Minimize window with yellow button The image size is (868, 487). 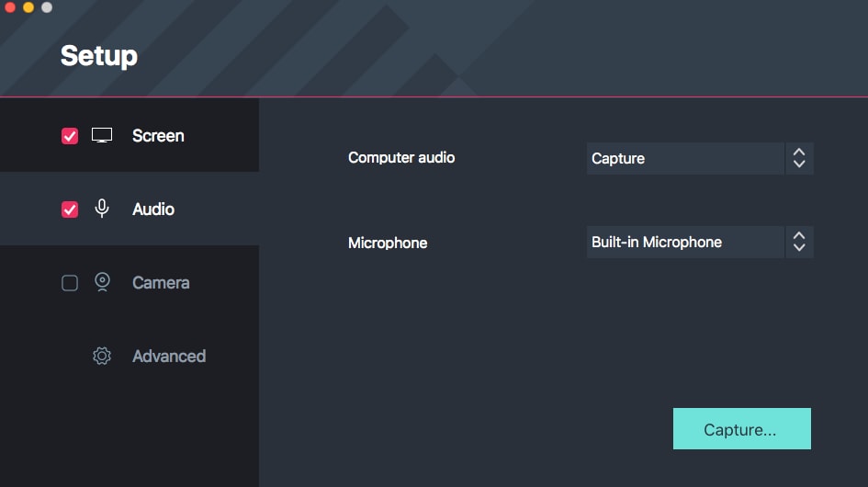click(x=28, y=7)
